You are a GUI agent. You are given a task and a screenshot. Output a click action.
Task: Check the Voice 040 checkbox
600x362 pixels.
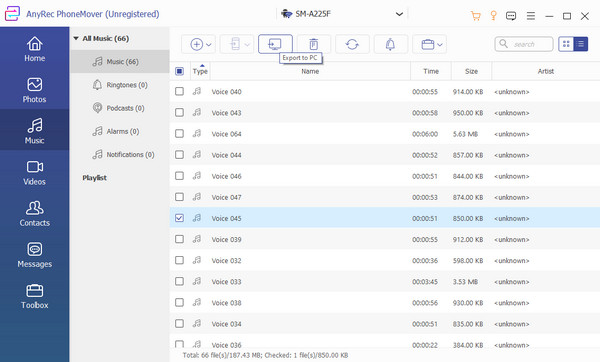click(x=179, y=91)
